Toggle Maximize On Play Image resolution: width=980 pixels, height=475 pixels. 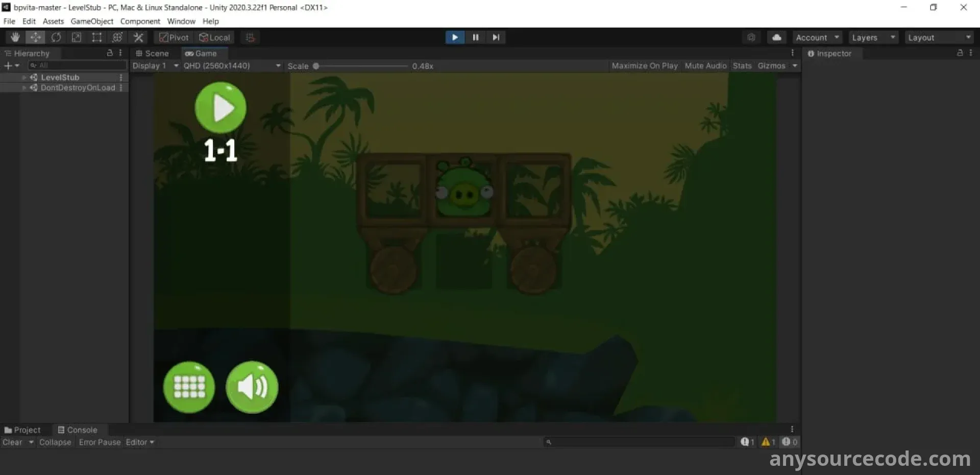point(644,66)
